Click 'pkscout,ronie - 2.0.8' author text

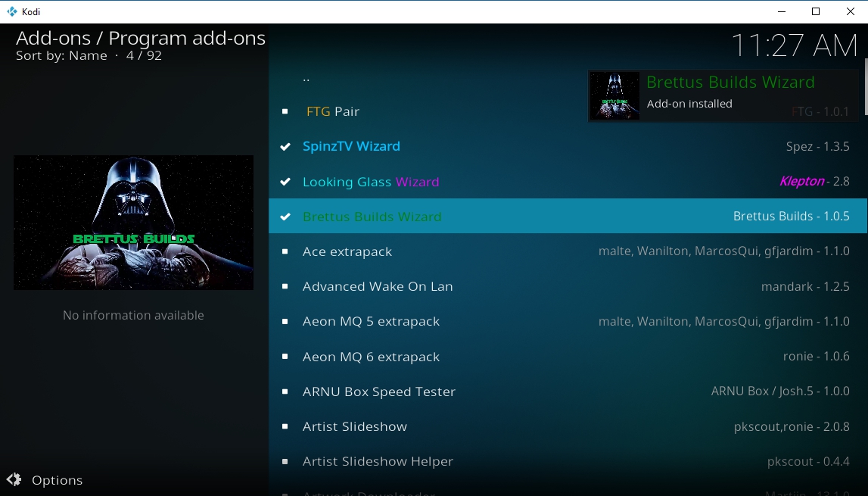792,427
